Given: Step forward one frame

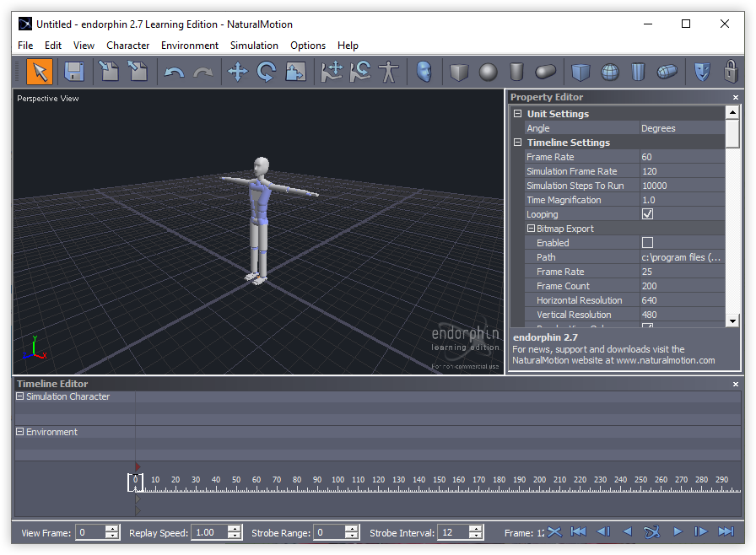Looking at the screenshot, I should point(701,532).
